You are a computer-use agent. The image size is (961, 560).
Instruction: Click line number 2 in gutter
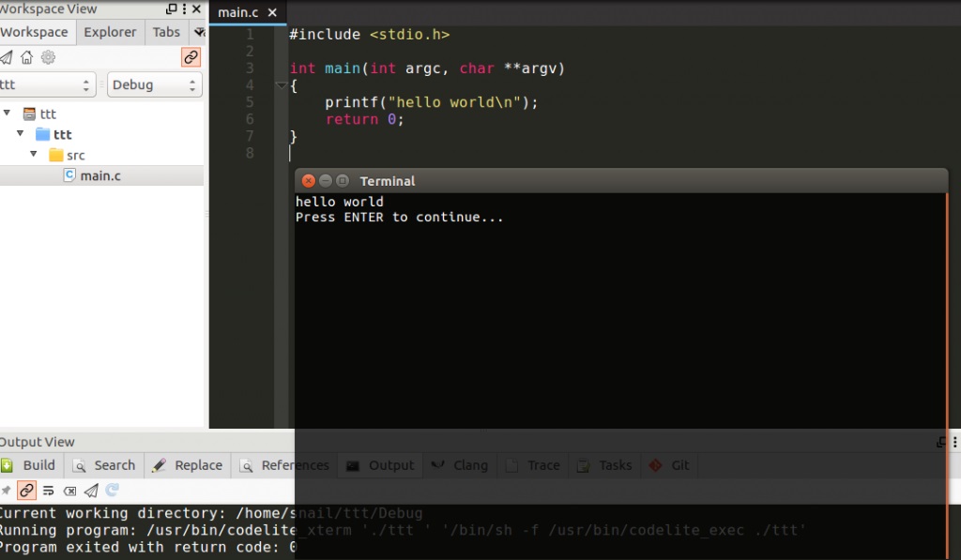point(250,51)
